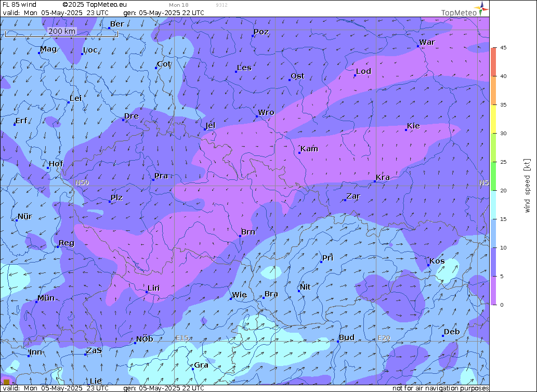Click the brown square in the bottom-left corner

coord(6,382)
